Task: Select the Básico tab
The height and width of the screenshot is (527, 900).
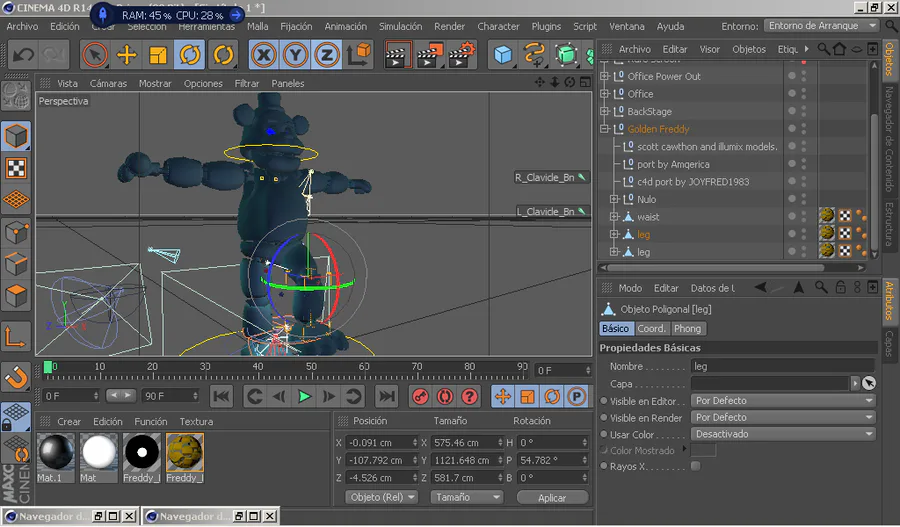Action: click(x=615, y=328)
